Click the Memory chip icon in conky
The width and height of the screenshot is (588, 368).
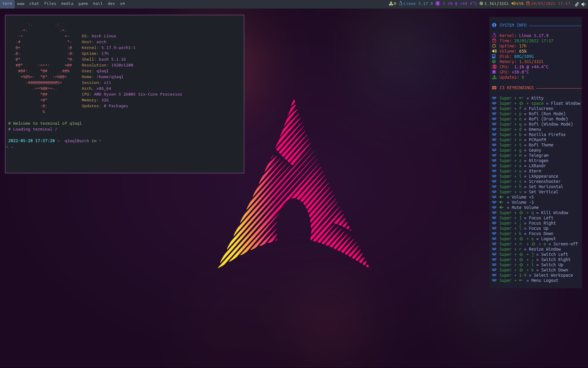pyautogui.click(x=494, y=62)
